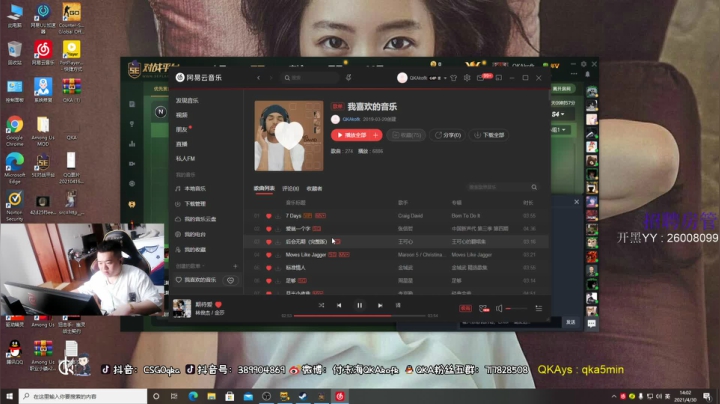Open Counter-Strike Global Offensive desktop icon
The image size is (720, 404).
coord(71,18)
